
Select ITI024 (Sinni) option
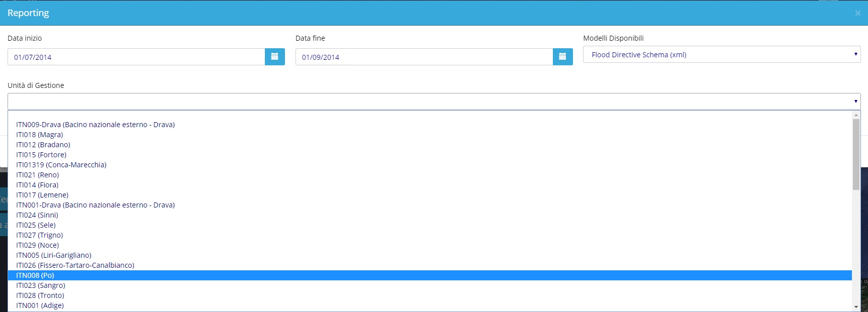(430, 215)
